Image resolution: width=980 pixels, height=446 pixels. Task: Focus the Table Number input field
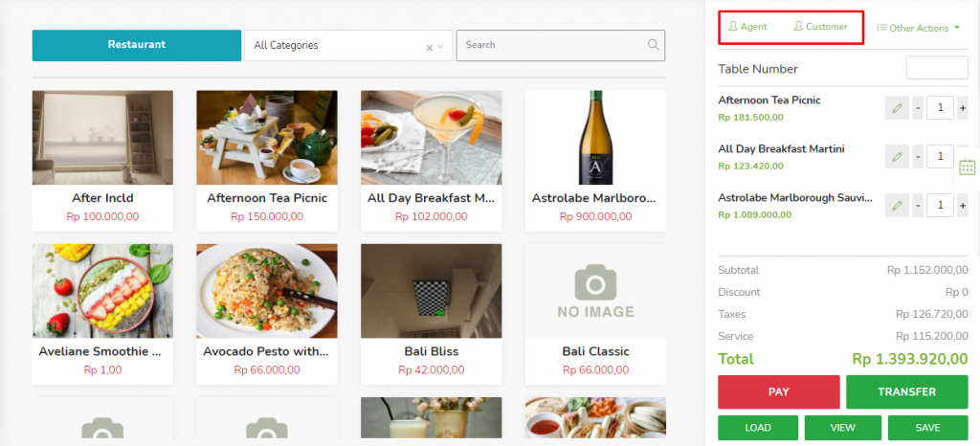coord(937,68)
